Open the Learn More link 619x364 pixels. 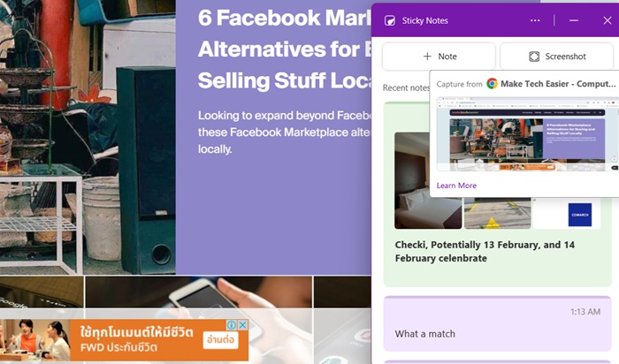pyautogui.click(x=456, y=186)
